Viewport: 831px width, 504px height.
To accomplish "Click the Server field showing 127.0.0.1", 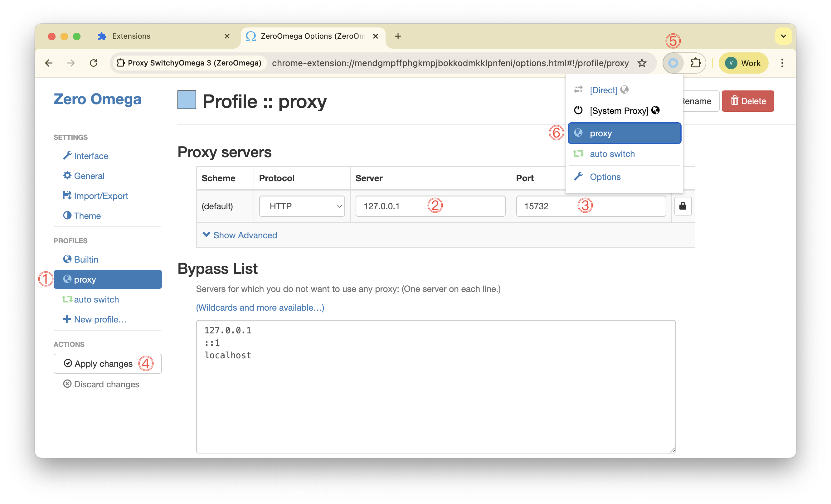I will (430, 206).
